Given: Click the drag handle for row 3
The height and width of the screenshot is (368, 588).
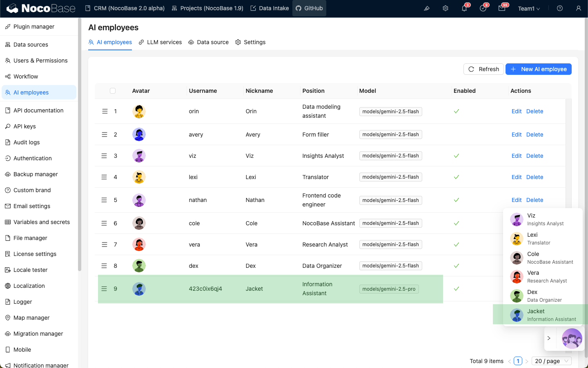Looking at the screenshot, I should coord(104,156).
